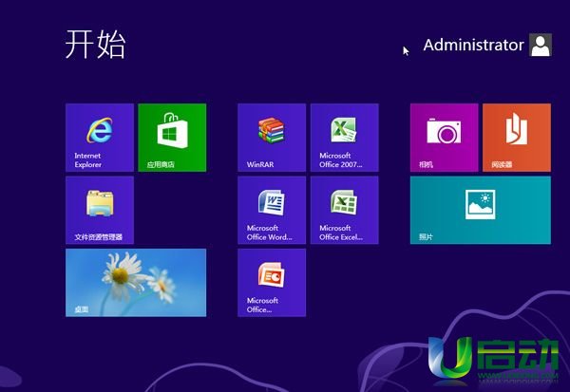Viewport: 570px width, 392px height.
Task: Open the 相机 Camera tile
Action: pos(445,138)
